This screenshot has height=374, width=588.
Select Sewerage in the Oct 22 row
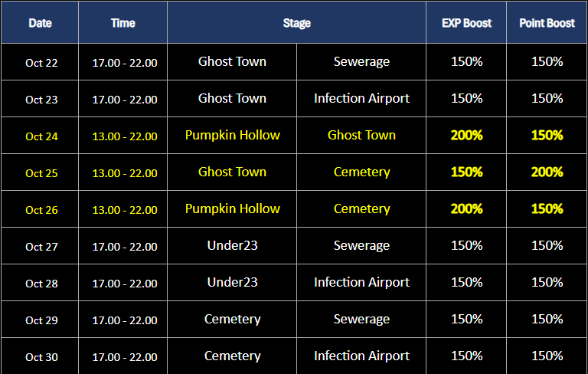[x=361, y=61]
